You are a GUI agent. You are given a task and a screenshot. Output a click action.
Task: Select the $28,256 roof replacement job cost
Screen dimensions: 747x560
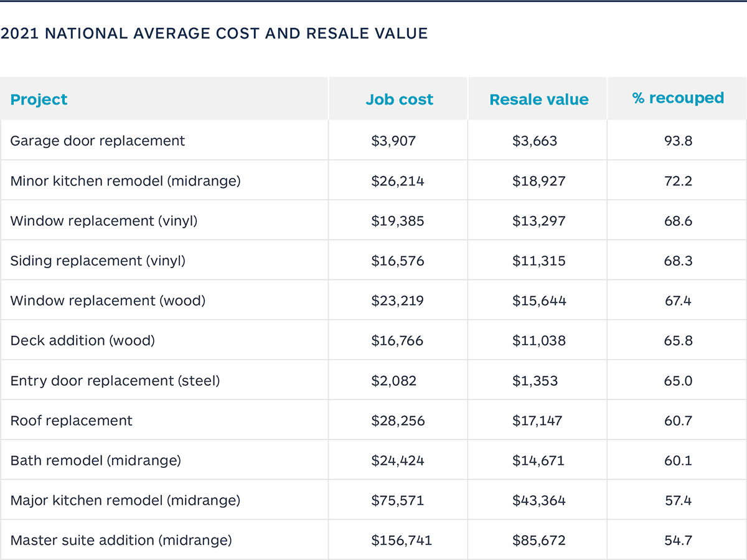pyautogui.click(x=398, y=421)
